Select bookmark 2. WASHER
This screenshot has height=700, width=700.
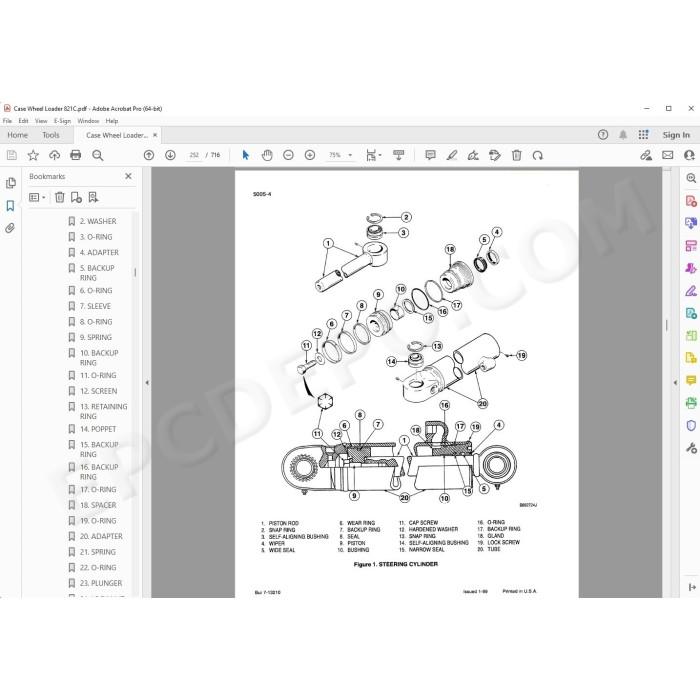pyautogui.click(x=98, y=221)
